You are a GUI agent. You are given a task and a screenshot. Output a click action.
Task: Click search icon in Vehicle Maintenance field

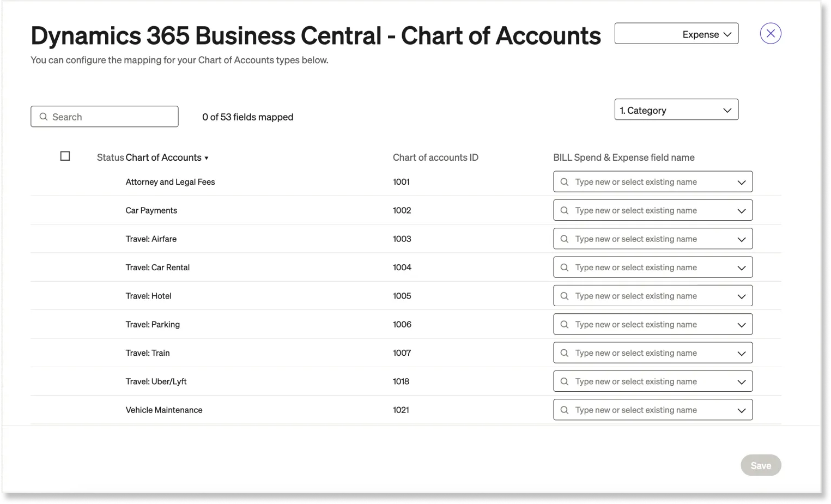(565, 410)
